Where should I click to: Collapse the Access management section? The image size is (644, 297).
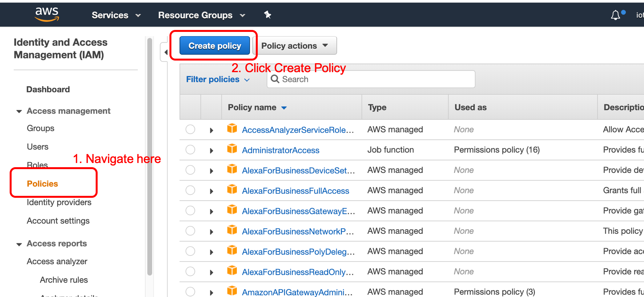pos(19,111)
